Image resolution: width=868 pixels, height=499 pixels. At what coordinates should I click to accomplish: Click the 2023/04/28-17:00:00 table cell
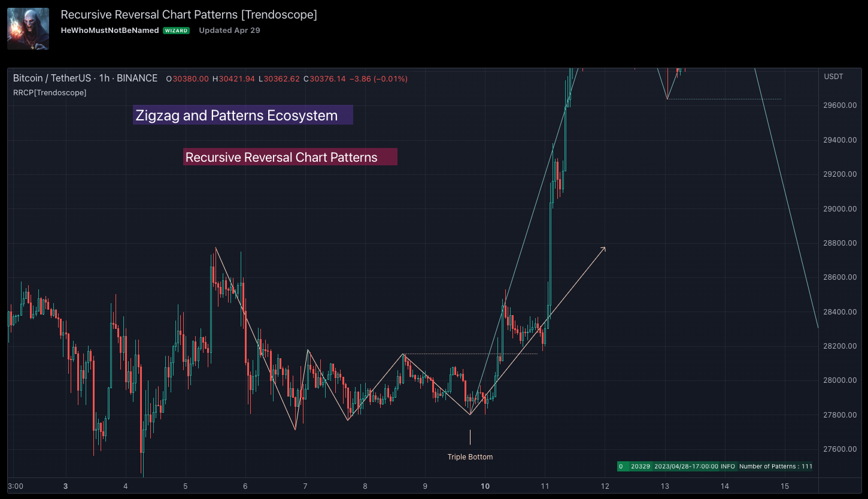tap(686, 466)
